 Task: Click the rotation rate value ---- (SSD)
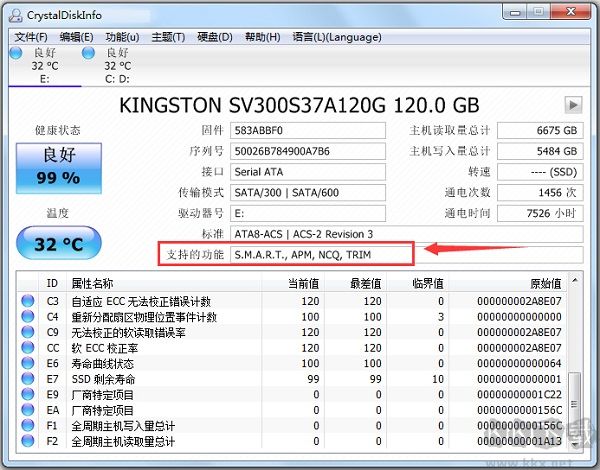[x=540, y=172]
